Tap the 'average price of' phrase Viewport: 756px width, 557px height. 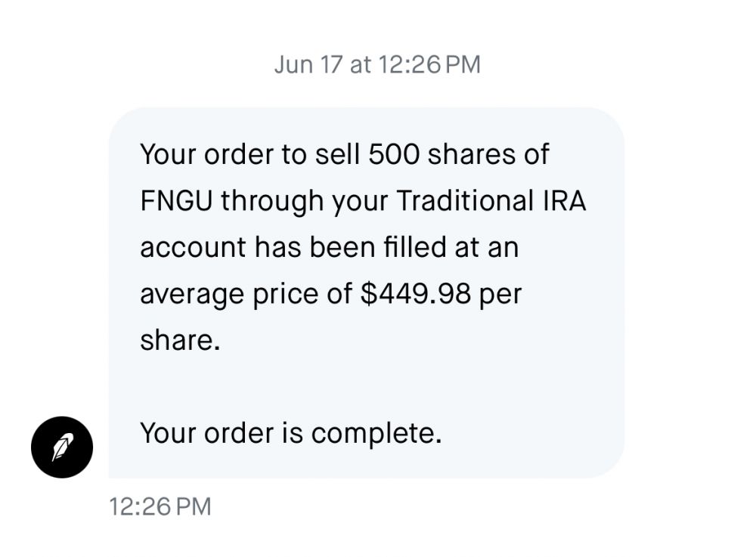(246, 294)
